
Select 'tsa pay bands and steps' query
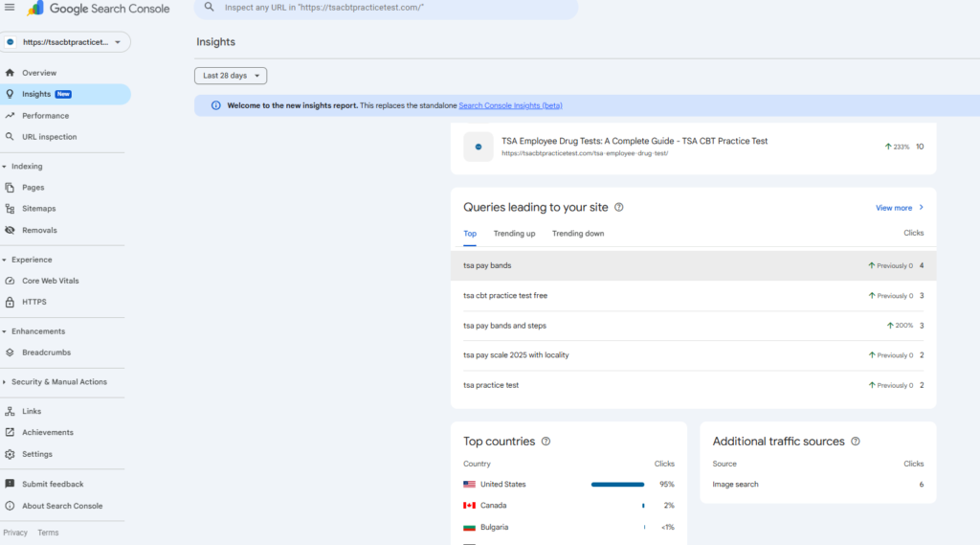[x=693, y=326]
